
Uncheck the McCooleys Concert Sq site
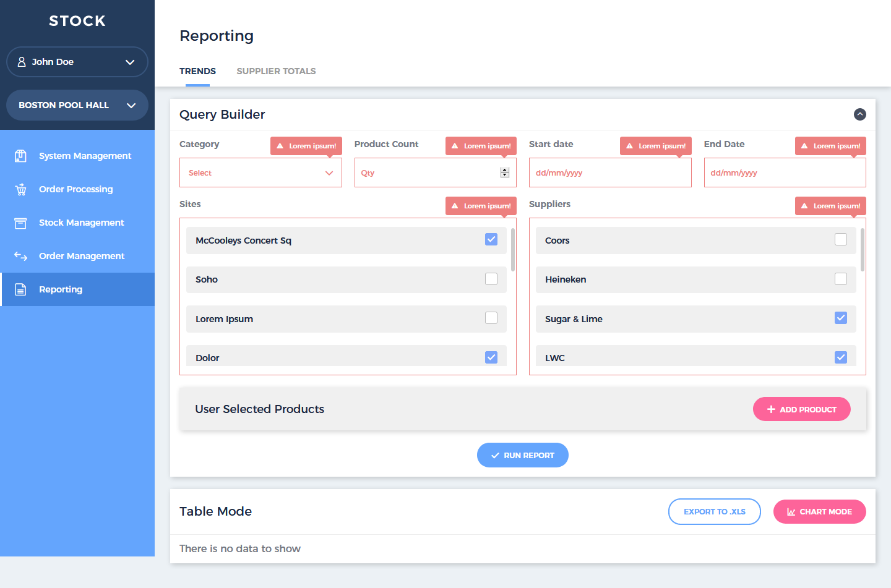point(491,240)
